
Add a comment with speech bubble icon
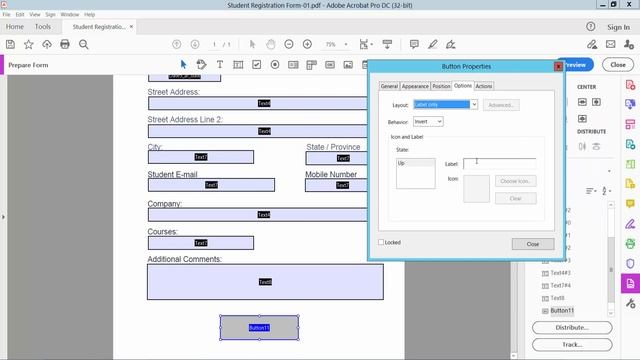click(x=414, y=44)
